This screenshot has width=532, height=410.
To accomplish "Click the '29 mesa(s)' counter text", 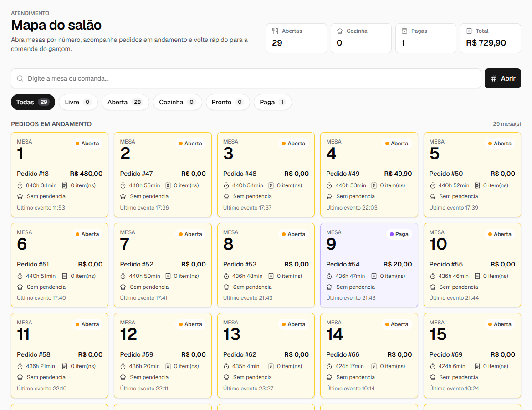I will click(x=507, y=124).
